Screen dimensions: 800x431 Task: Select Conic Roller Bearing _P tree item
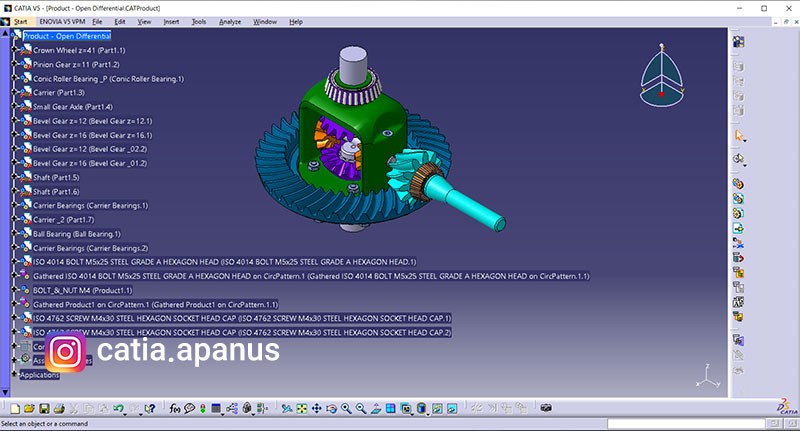coord(108,79)
